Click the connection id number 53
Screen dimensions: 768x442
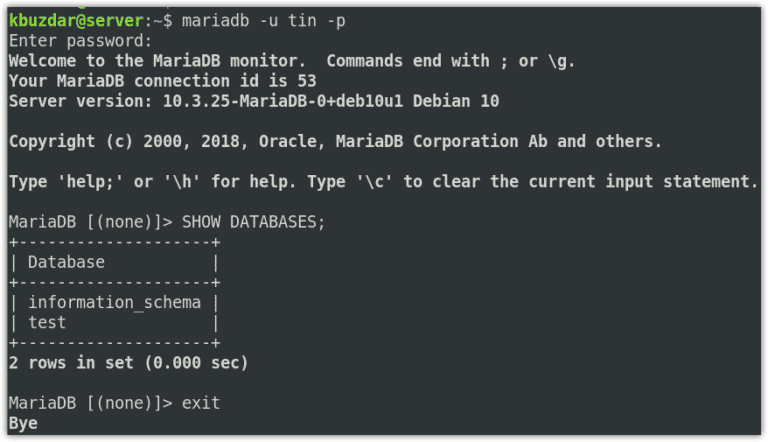click(x=307, y=81)
